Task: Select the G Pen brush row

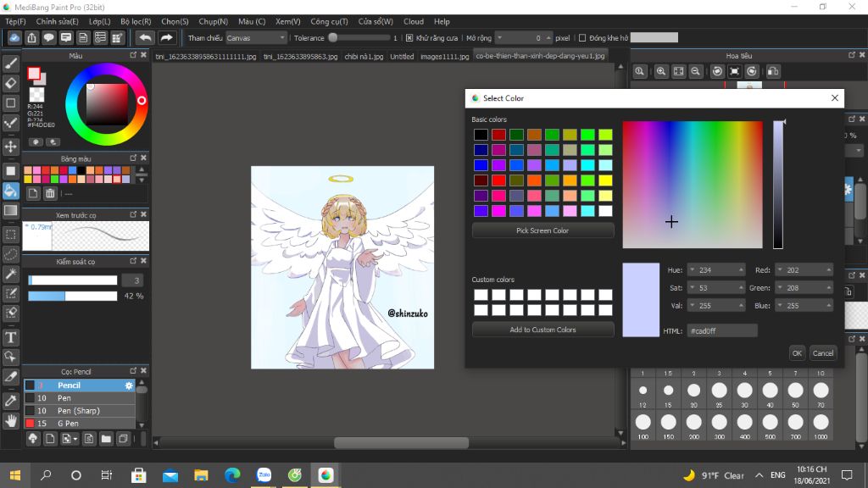Action: point(80,424)
